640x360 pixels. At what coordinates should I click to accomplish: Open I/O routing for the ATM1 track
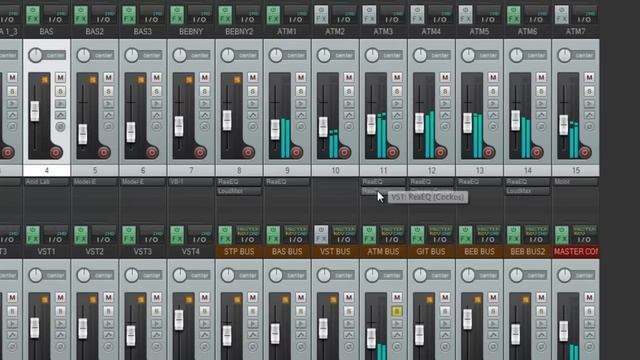pos(296,15)
